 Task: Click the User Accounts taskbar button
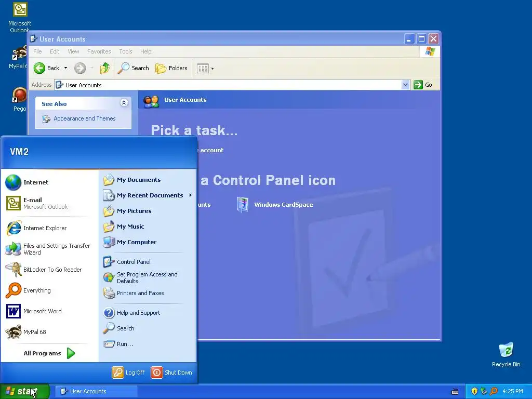(x=96, y=391)
